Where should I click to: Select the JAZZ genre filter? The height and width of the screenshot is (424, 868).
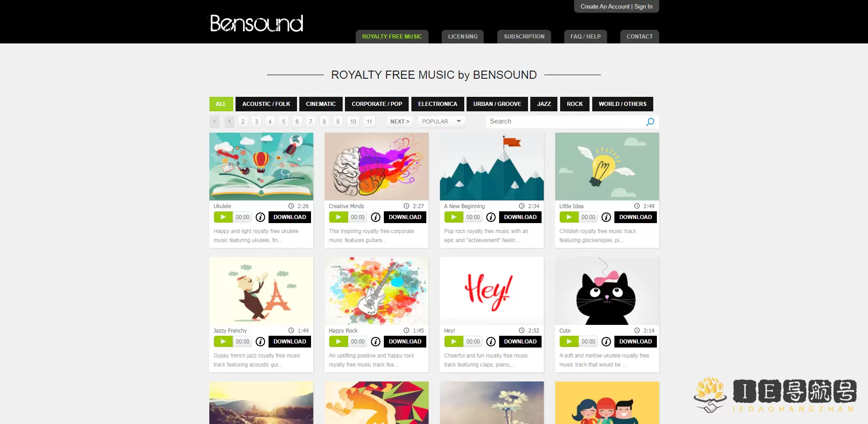tap(544, 104)
